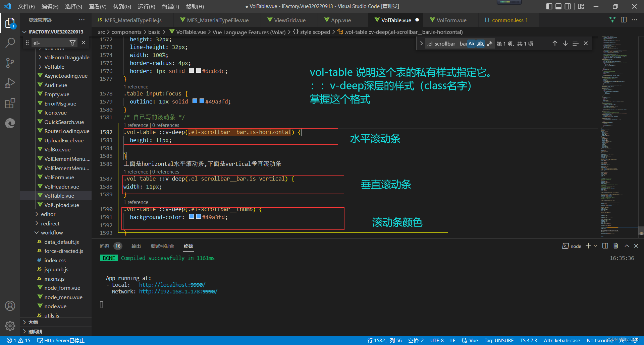Click the find input containing .el-scrollbar__bar

446,44
